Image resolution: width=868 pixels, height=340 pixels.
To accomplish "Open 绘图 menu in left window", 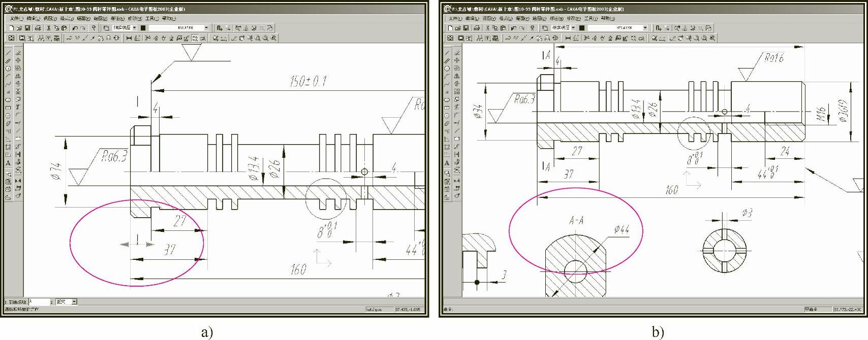I will [x=101, y=18].
